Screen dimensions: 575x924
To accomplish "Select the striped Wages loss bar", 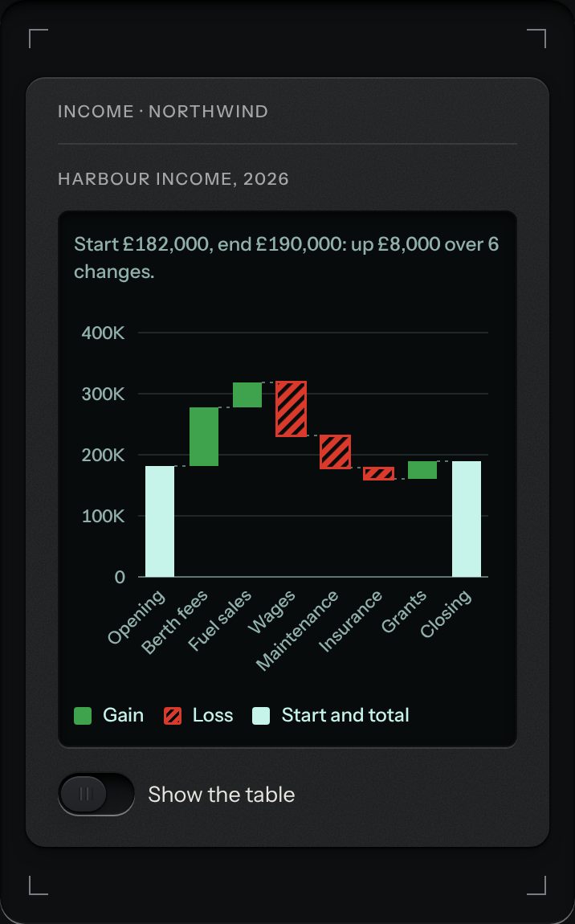I will click(x=291, y=409).
